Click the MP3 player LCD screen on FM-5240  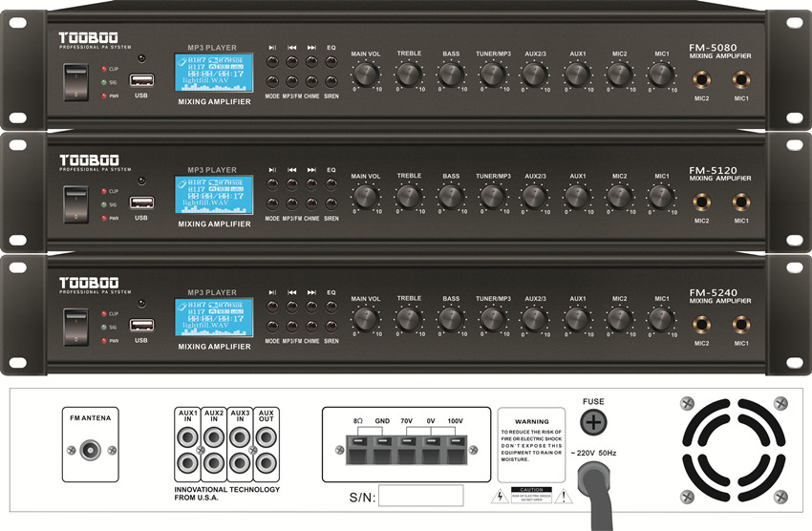tap(214, 317)
